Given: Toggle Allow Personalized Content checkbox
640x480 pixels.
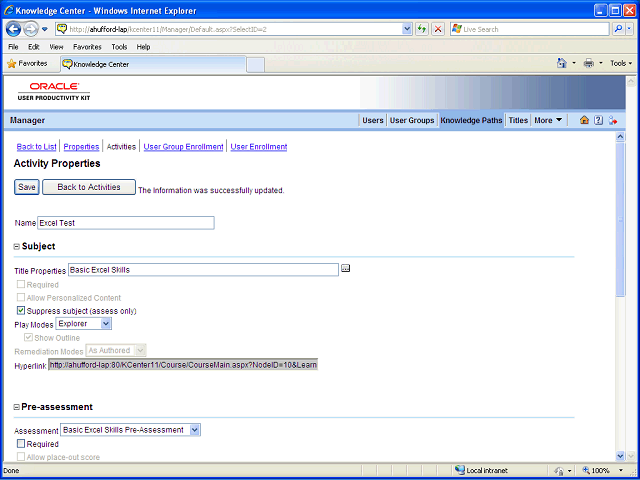Looking at the screenshot, I should pyautogui.click(x=21, y=298).
